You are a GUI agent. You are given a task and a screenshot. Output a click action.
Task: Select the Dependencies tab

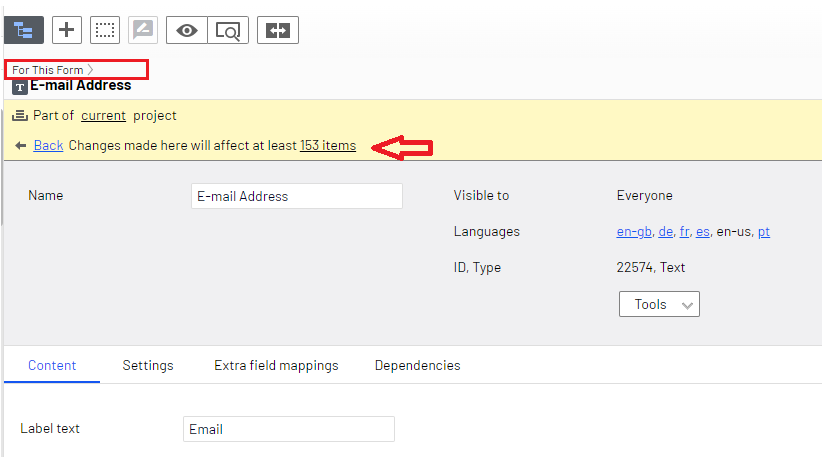pos(417,366)
